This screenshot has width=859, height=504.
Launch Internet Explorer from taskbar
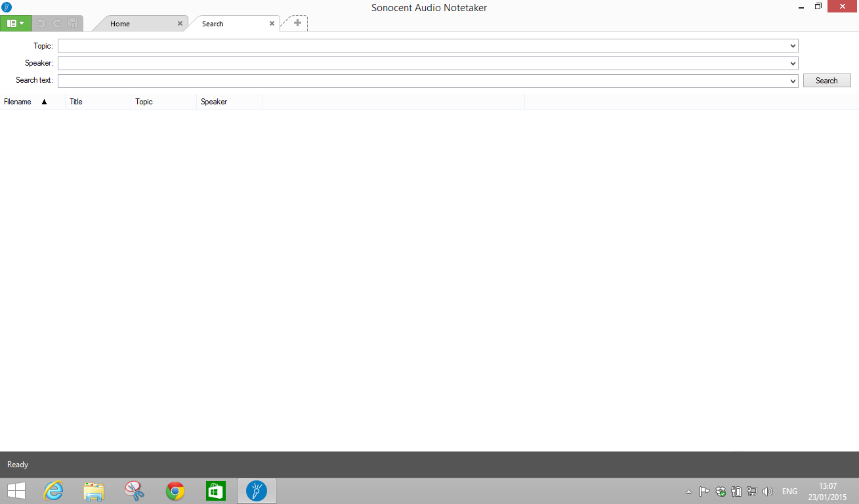coord(53,491)
